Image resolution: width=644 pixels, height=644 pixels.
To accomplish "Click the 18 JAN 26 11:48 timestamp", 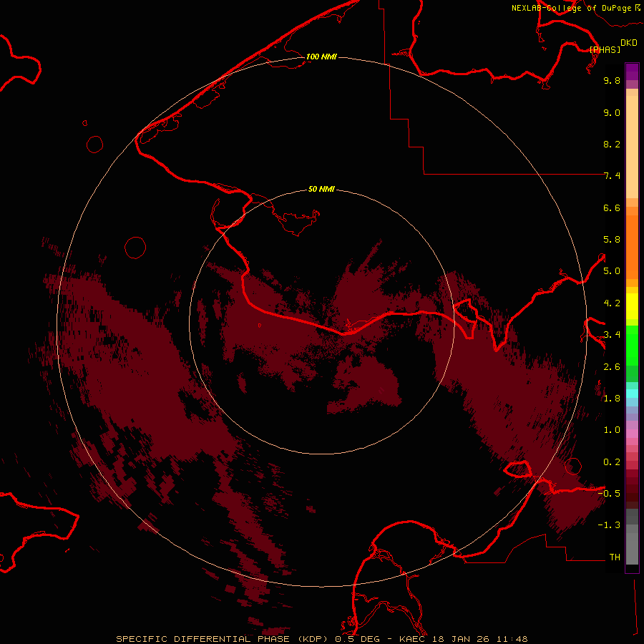I will click(480, 639).
